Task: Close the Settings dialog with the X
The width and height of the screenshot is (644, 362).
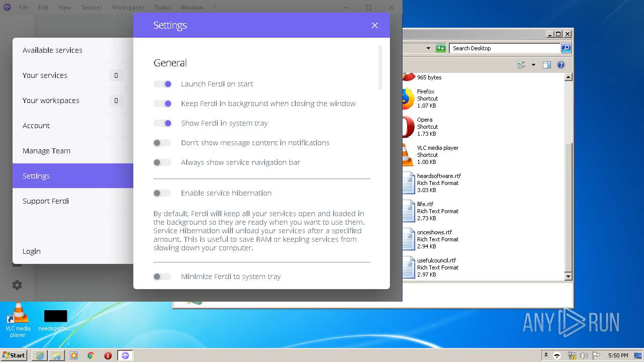Action: coord(374,26)
